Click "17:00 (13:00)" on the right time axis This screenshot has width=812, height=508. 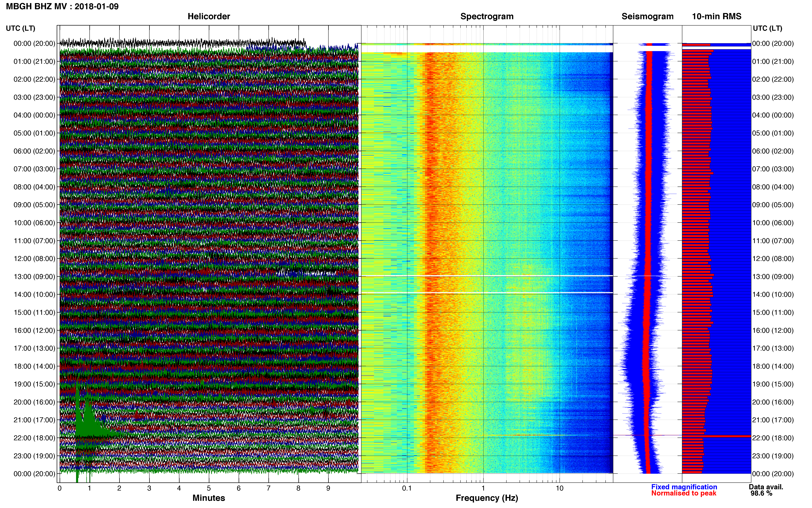pyautogui.click(x=773, y=348)
